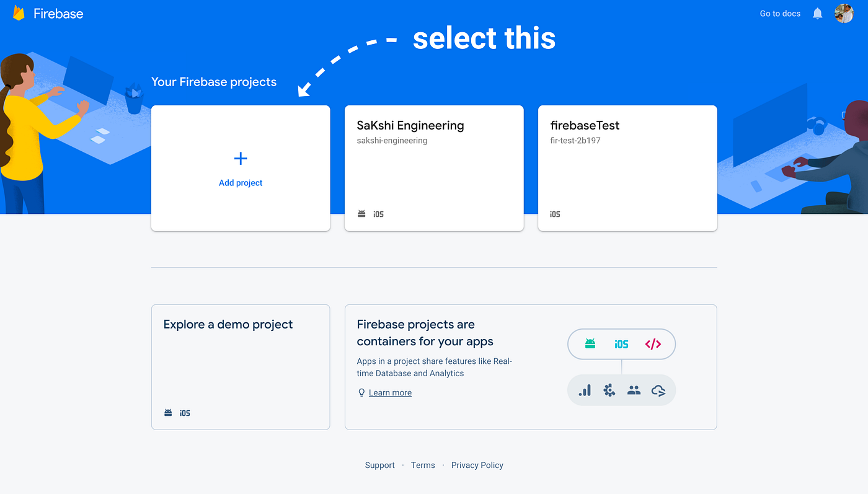
Task: Click the web code icon in the apps container
Action: coord(652,344)
